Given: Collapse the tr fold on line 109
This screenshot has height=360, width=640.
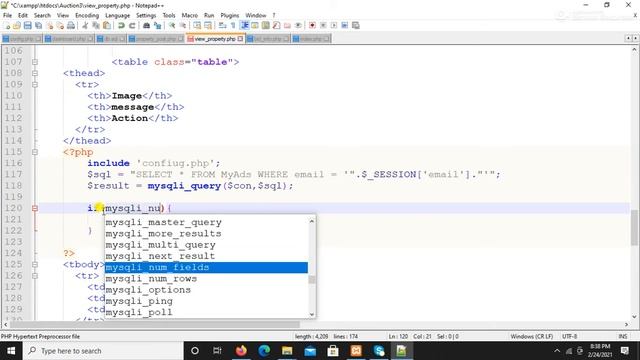Looking at the screenshot, I should tap(35, 84).
